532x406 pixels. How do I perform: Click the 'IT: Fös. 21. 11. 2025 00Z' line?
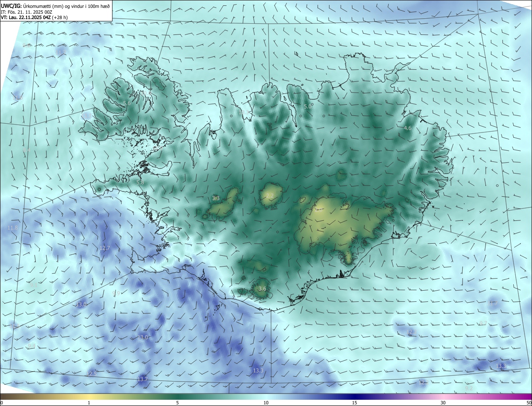click(27, 12)
